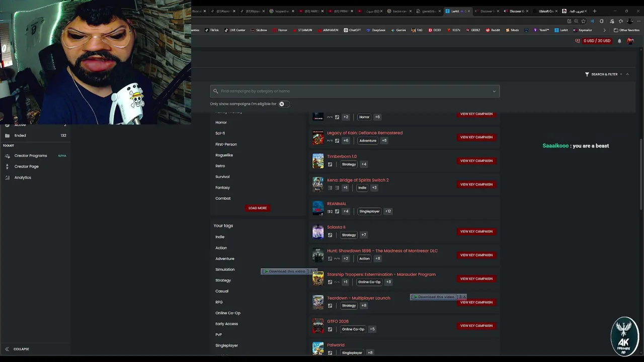Open a new browser tab with plus
The image size is (644, 362).
coord(594,11)
